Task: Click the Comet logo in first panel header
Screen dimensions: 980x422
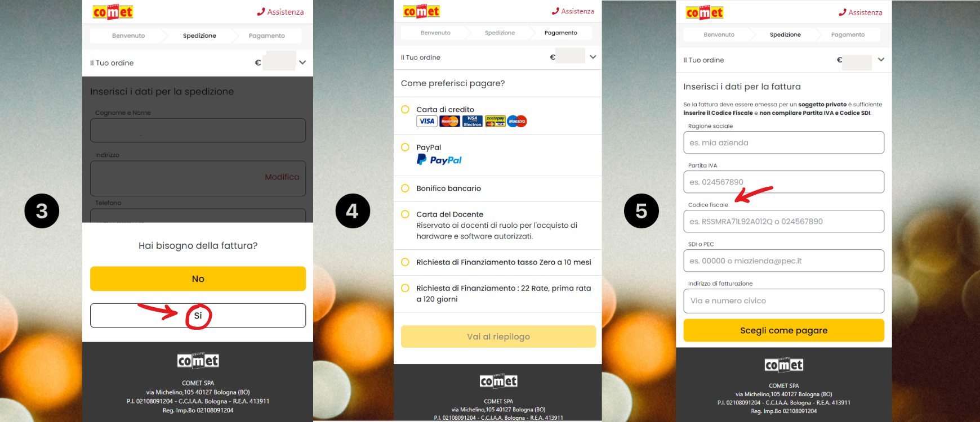Action: 113,12
